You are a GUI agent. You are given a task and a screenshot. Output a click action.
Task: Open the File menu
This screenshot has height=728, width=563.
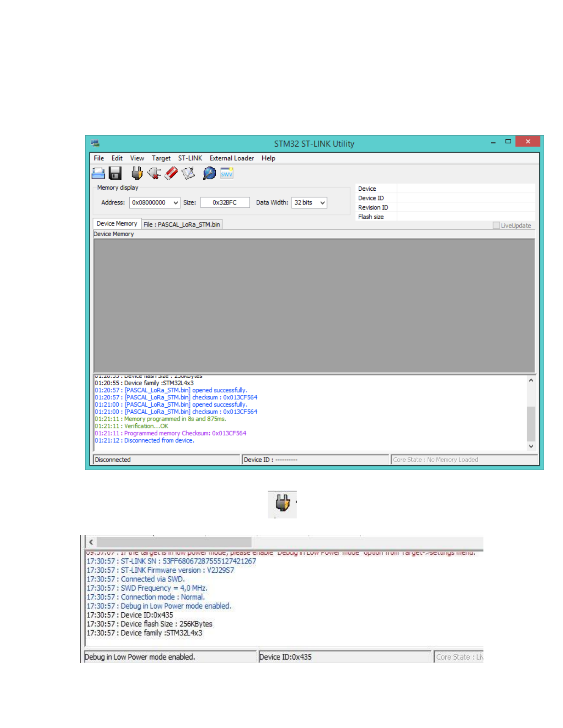coord(99,158)
